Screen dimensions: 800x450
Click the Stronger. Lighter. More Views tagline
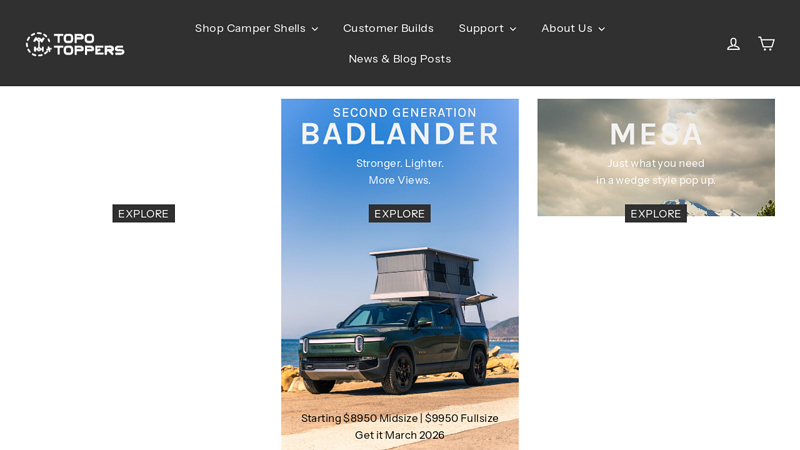[x=399, y=171]
